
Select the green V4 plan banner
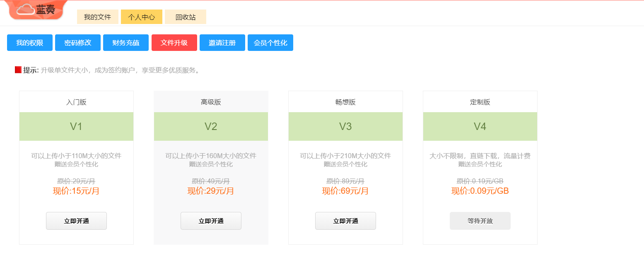tap(480, 126)
